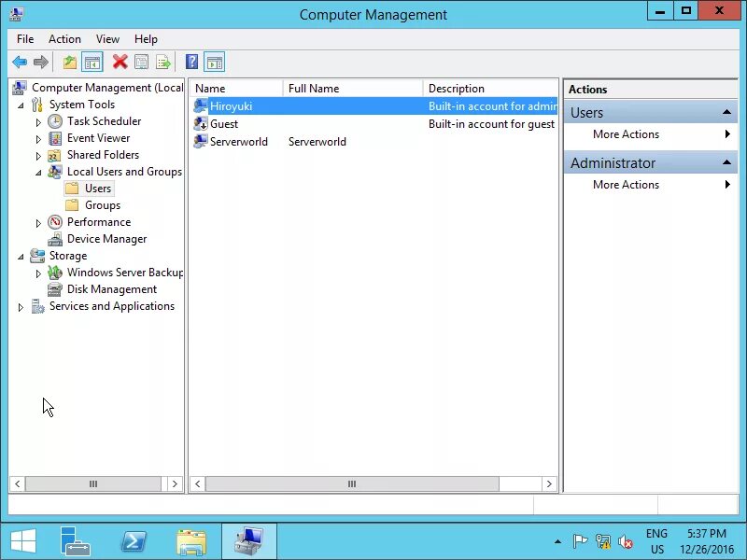The image size is (747, 560).
Task: Open File Explorer from taskbar
Action: (191, 542)
